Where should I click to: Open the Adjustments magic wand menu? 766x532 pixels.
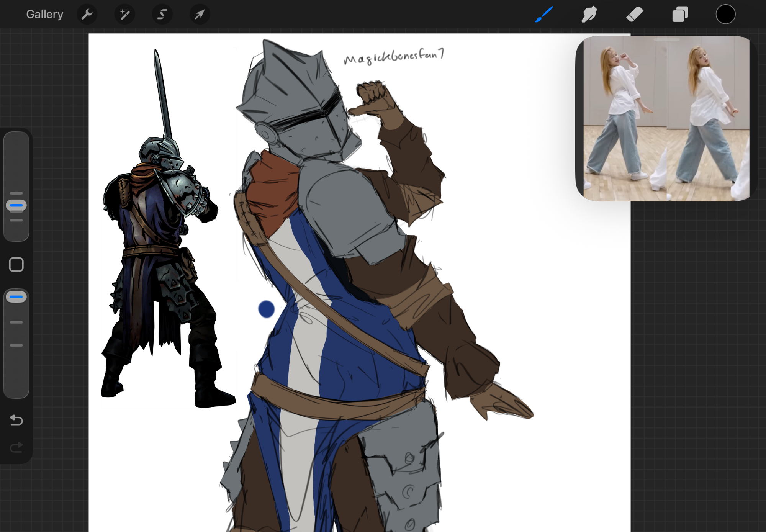click(x=124, y=15)
